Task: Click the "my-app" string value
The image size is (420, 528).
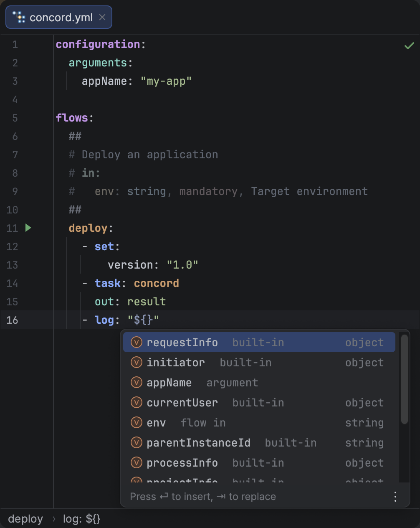Action: click(x=166, y=81)
